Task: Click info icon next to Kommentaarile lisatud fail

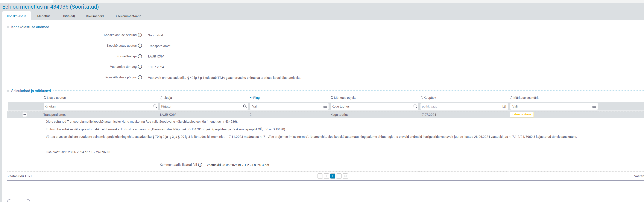Action: coord(200,165)
